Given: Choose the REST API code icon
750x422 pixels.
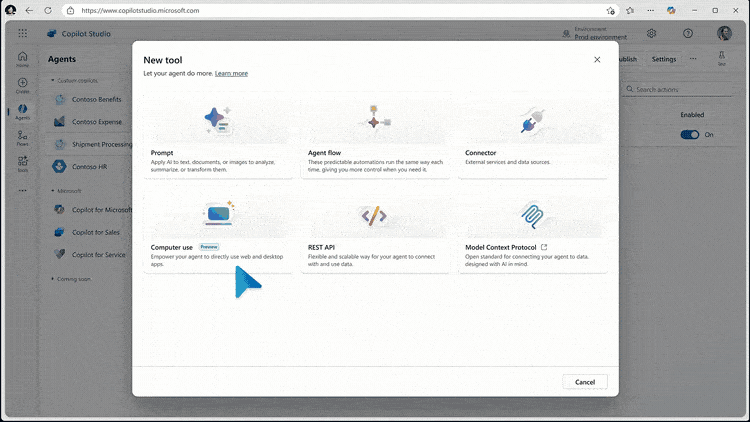Looking at the screenshot, I should click(x=374, y=214).
